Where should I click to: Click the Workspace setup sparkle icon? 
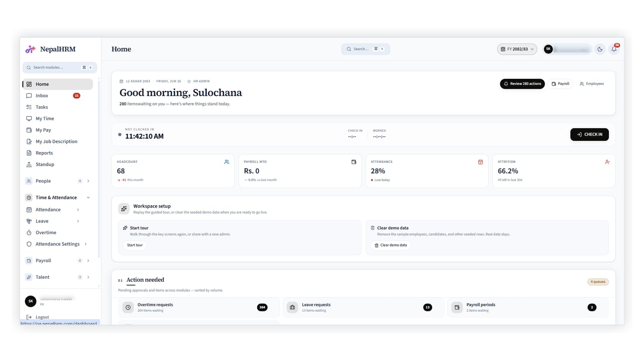pos(124,208)
